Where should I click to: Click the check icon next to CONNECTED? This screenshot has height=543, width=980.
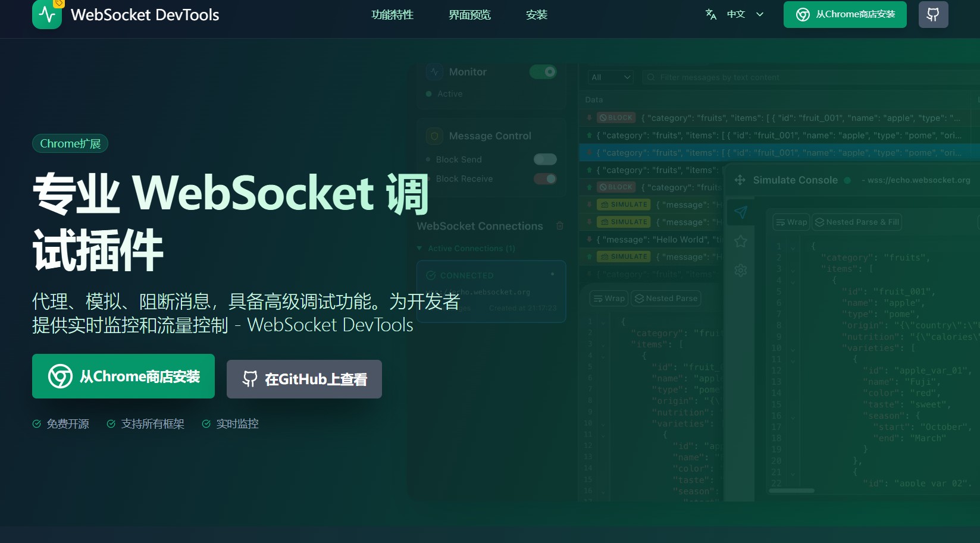[431, 275]
